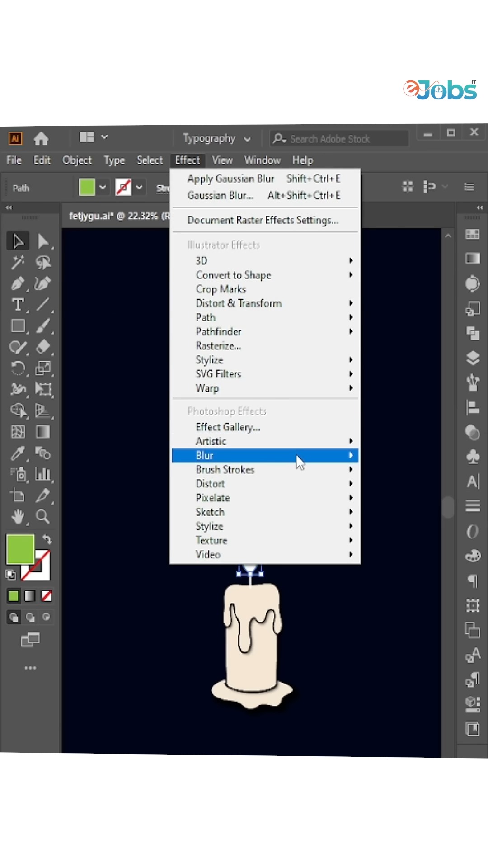Enable Draw Normal mode

(14, 618)
